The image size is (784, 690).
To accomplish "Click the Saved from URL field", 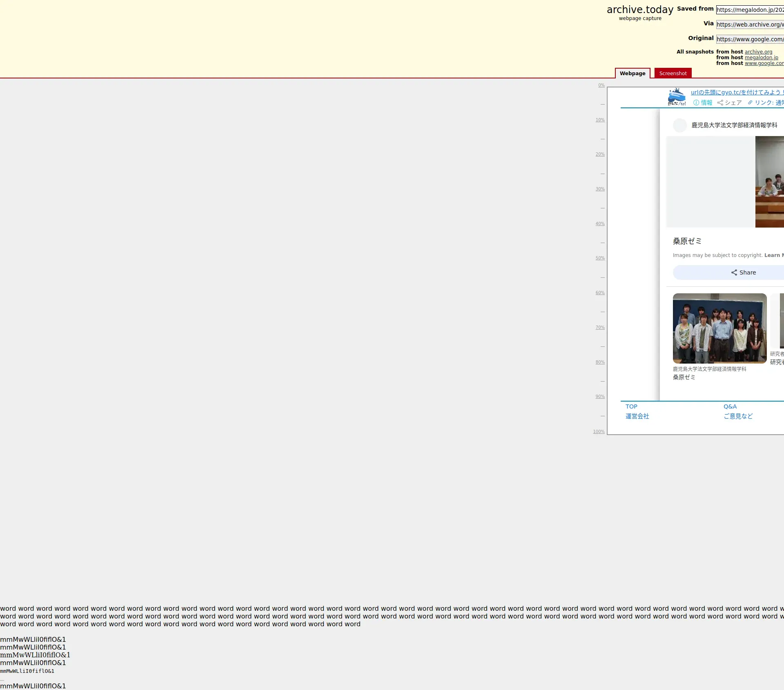I will 750,10.
